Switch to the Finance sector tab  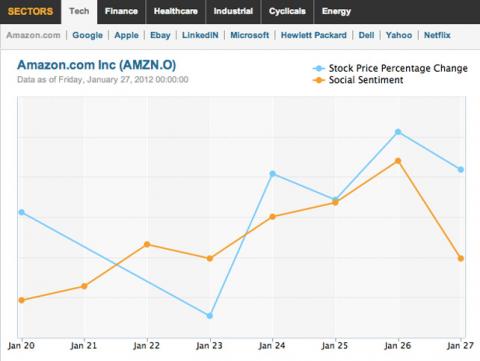(x=121, y=12)
